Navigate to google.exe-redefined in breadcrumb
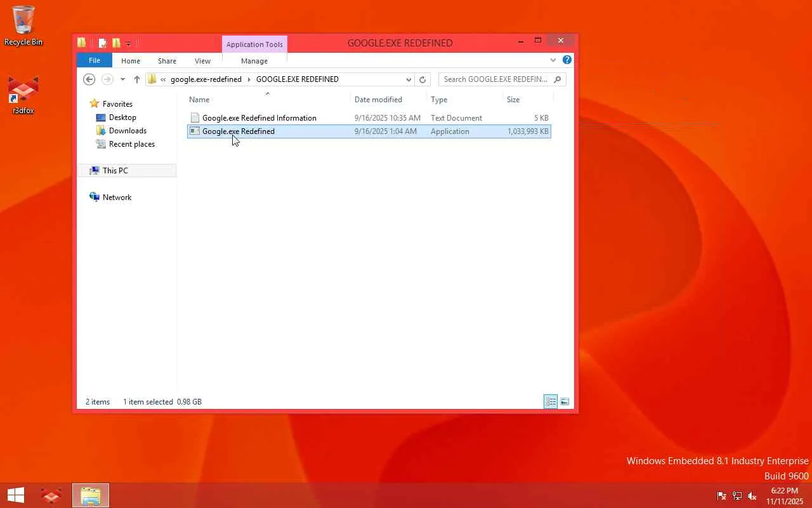Image resolution: width=812 pixels, height=508 pixels. click(206, 79)
